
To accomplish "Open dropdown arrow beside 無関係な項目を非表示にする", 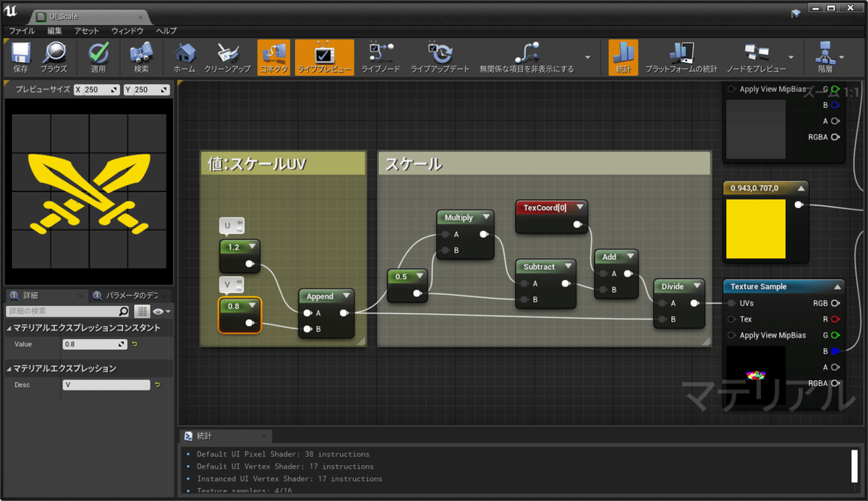I will (587, 57).
